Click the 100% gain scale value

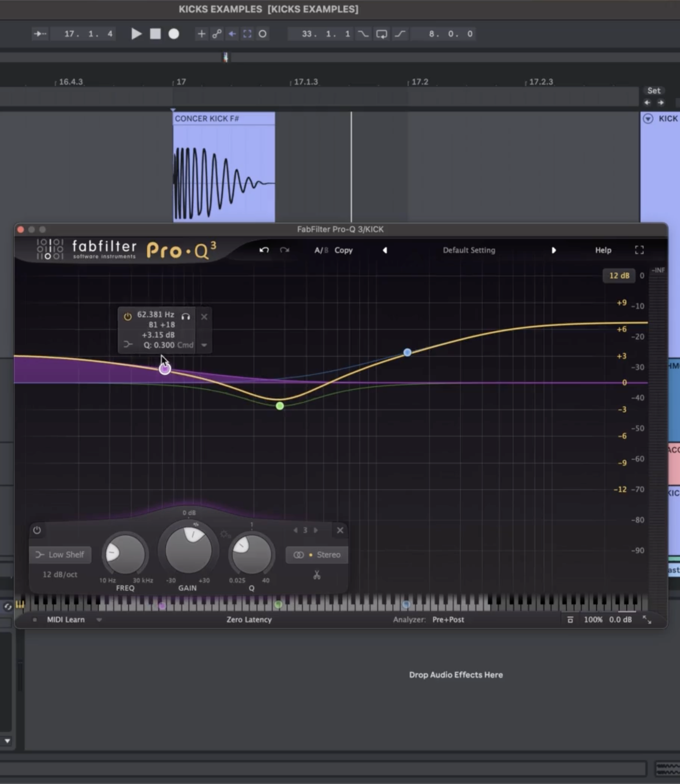(x=593, y=620)
